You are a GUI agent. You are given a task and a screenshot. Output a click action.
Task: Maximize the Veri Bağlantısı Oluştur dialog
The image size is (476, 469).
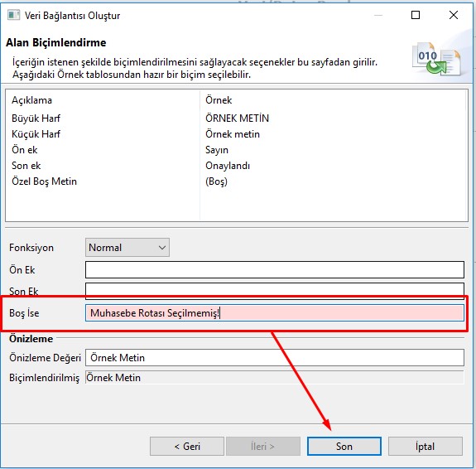pos(416,15)
